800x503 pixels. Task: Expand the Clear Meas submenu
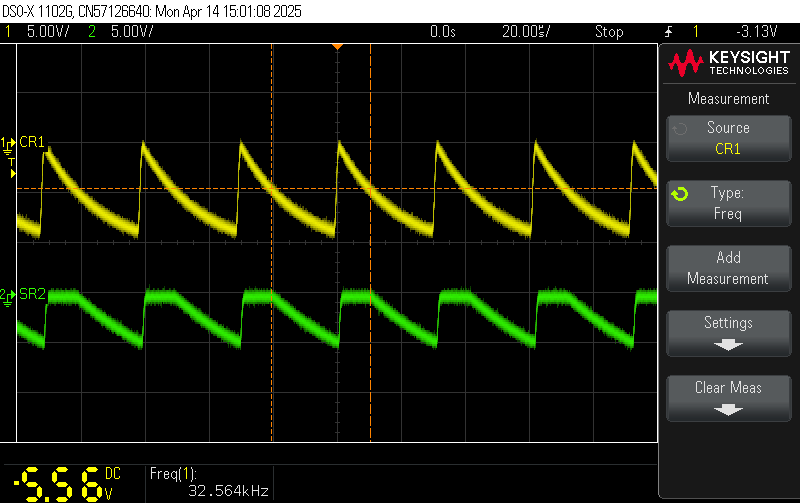pos(728,397)
